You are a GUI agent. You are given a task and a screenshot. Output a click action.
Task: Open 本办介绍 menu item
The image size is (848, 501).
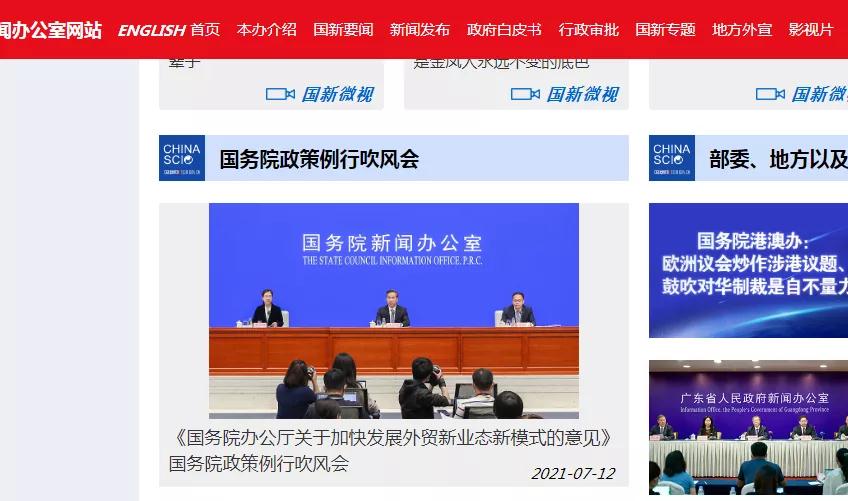point(267,30)
